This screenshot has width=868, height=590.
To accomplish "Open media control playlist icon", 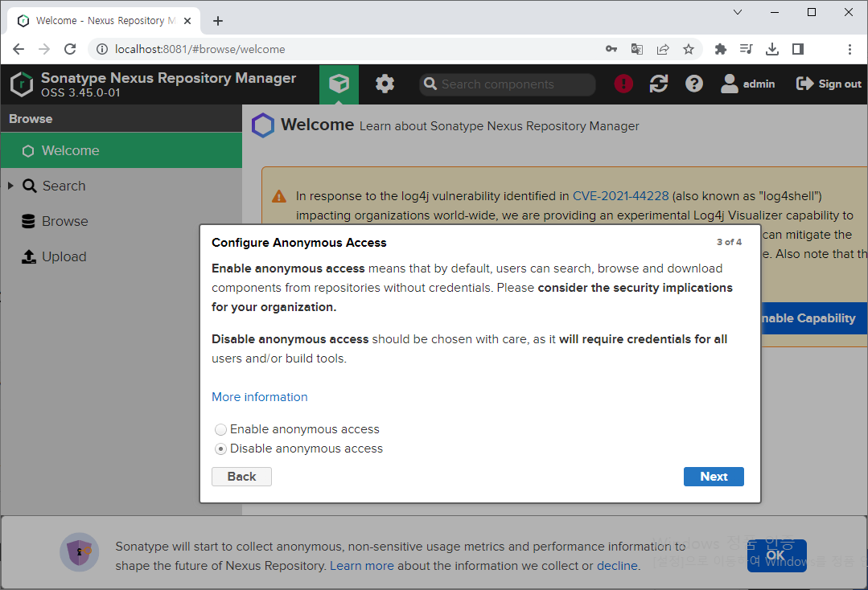I will click(x=746, y=49).
